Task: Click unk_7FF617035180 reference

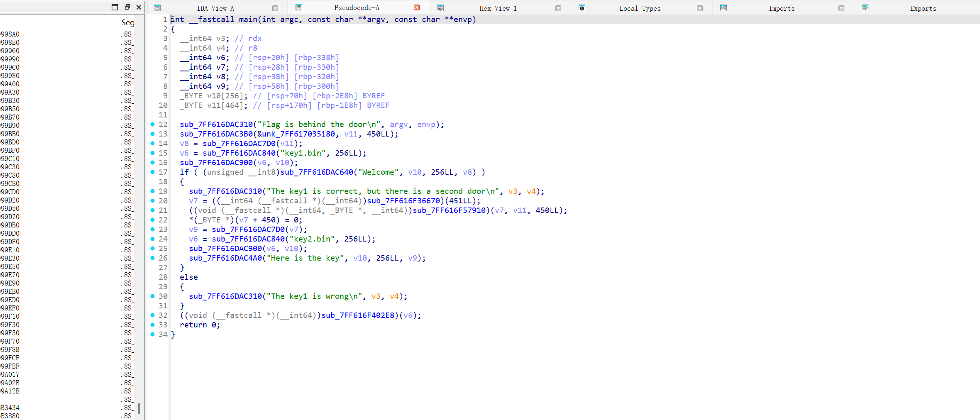Action: [298, 134]
